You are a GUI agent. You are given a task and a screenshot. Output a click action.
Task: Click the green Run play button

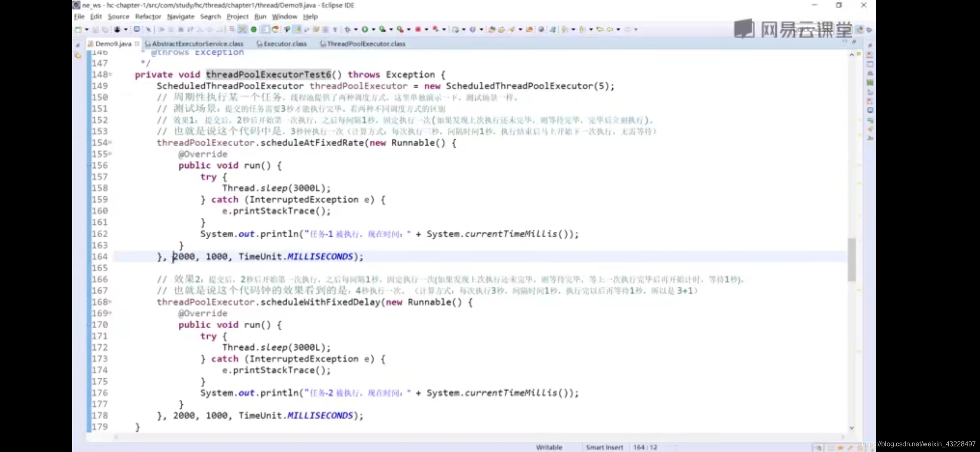(365, 29)
